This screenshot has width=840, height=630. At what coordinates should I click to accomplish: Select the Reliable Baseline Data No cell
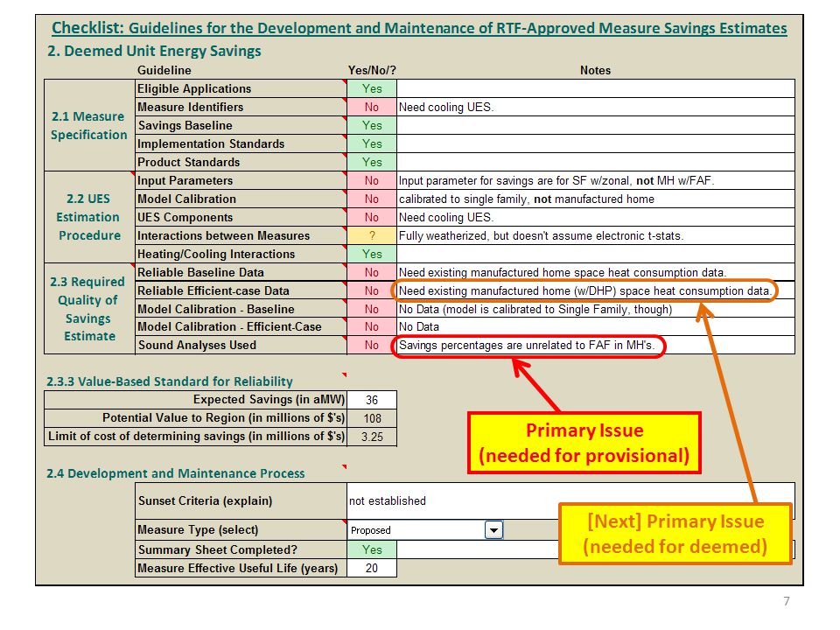coord(372,273)
